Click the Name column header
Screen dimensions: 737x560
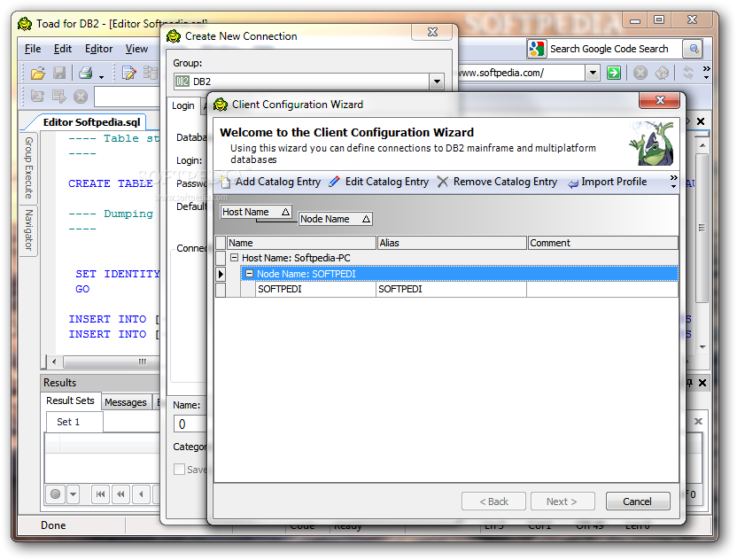pyautogui.click(x=301, y=243)
